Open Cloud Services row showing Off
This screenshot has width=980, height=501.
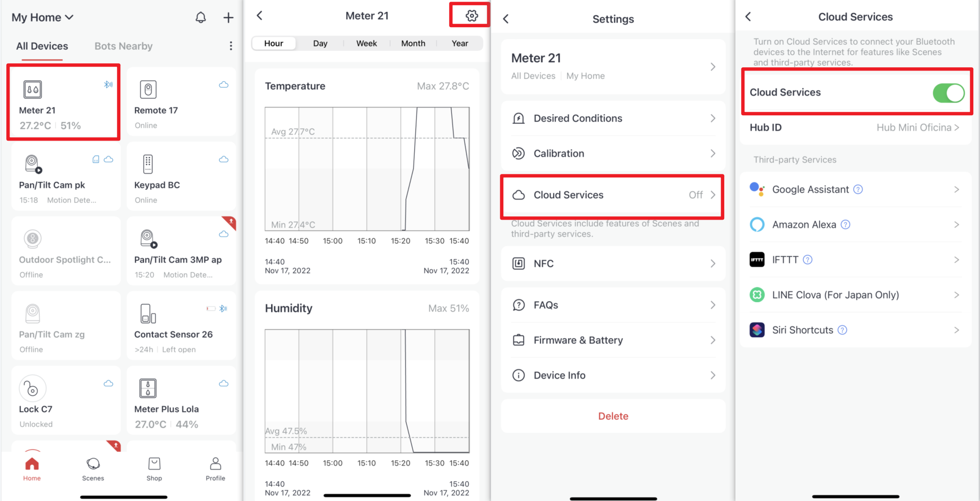613,195
